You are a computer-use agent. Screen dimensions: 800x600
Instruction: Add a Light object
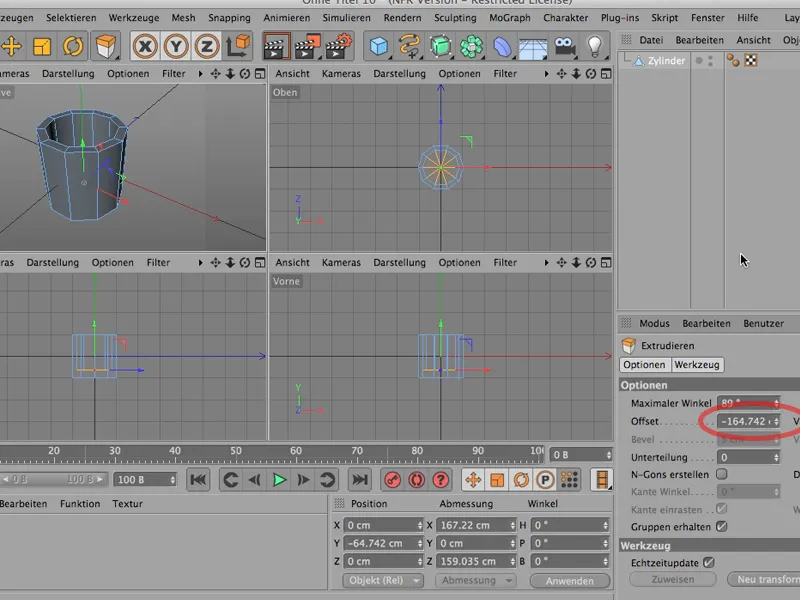595,46
